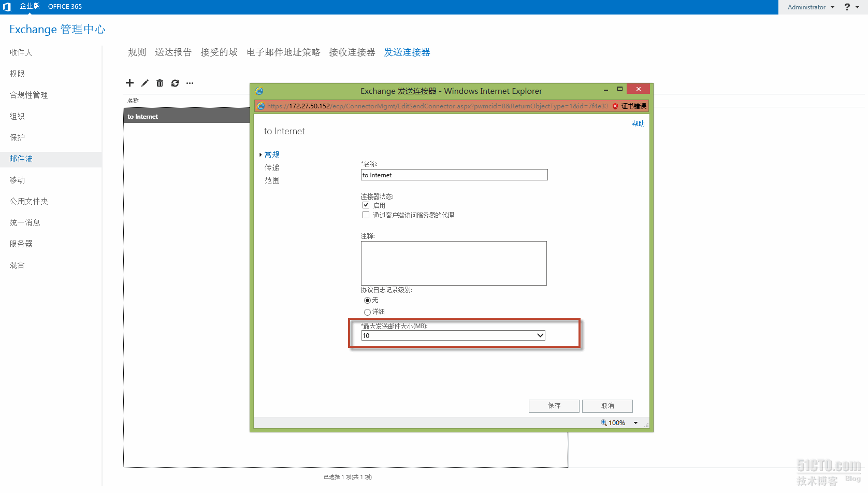Switch to the 发送连接器 tab
The image size is (868, 493).
pyautogui.click(x=407, y=52)
